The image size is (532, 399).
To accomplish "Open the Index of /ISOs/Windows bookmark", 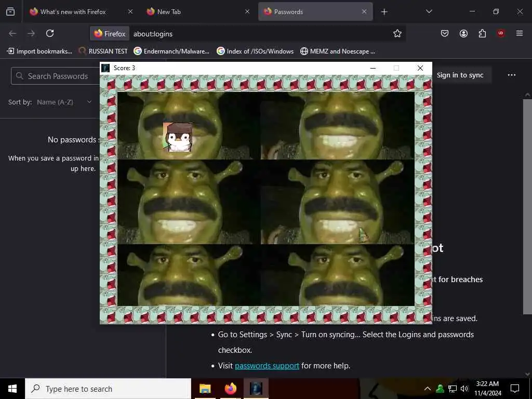I will 255,51.
